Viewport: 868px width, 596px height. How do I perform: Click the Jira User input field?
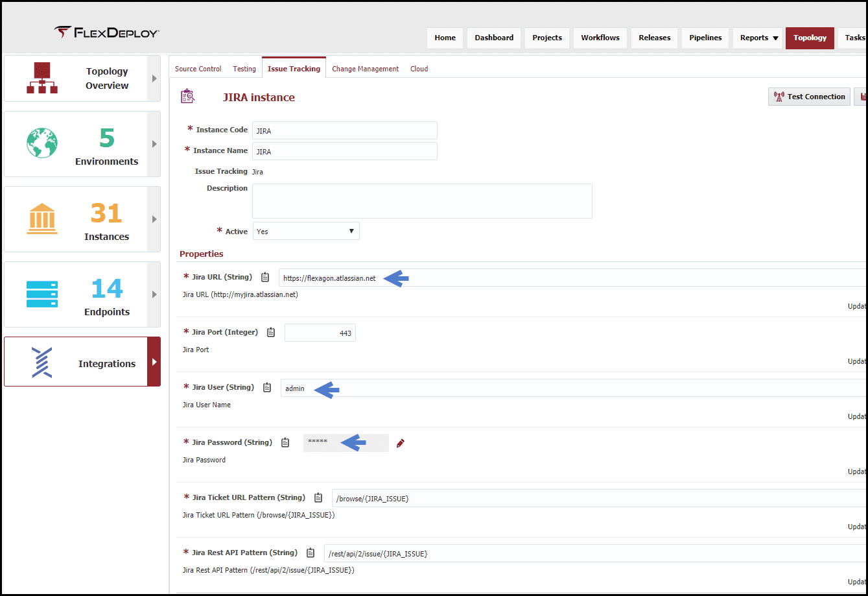point(574,388)
